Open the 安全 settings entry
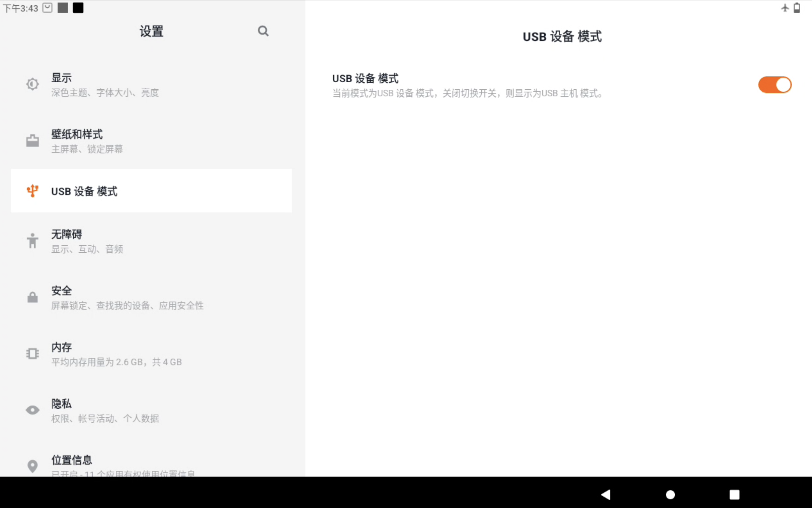Viewport: 812px width, 508px height. (x=151, y=298)
